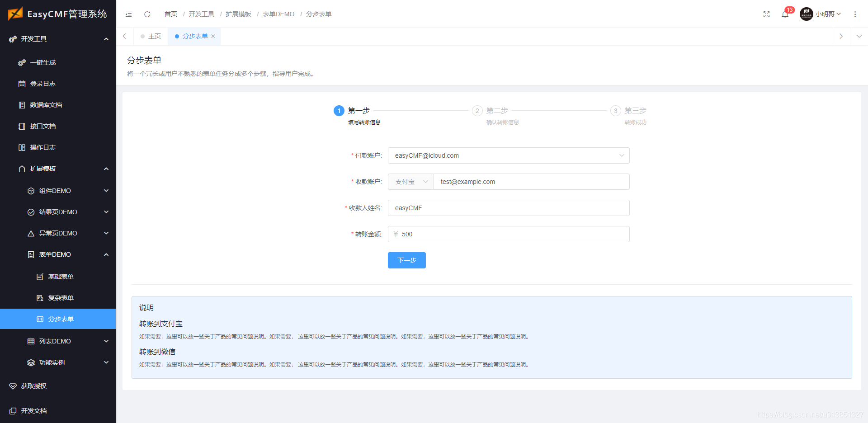Open the 付款账户 dropdown
The image size is (868, 423).
tap(509, 155)
